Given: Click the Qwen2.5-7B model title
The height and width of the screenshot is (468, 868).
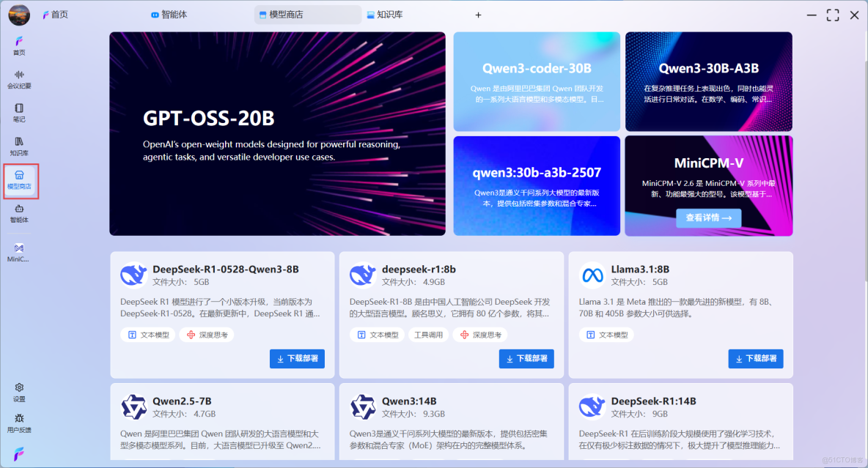Looking at the screenshot, I should (182, 401).
